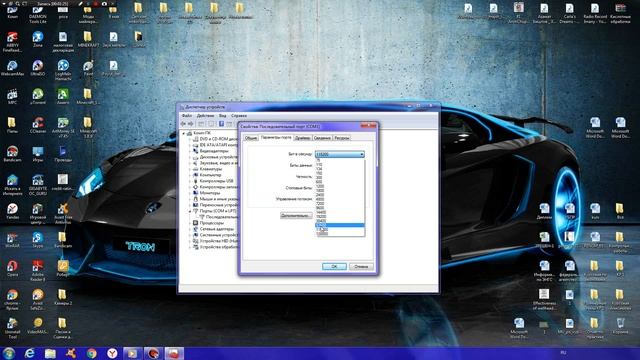Switch to the Драйвер tab
The image size is (640, 360).
coord(302,138)
